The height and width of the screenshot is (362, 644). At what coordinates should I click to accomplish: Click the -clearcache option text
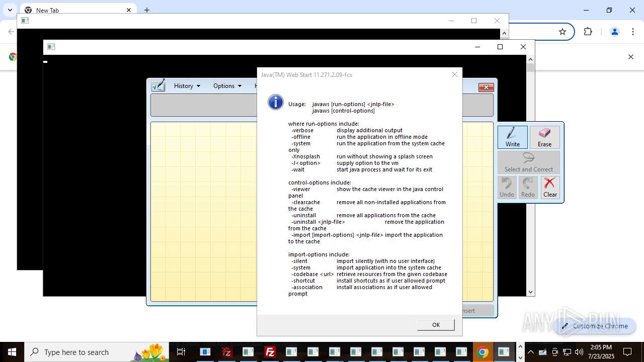tap(305, 202)
